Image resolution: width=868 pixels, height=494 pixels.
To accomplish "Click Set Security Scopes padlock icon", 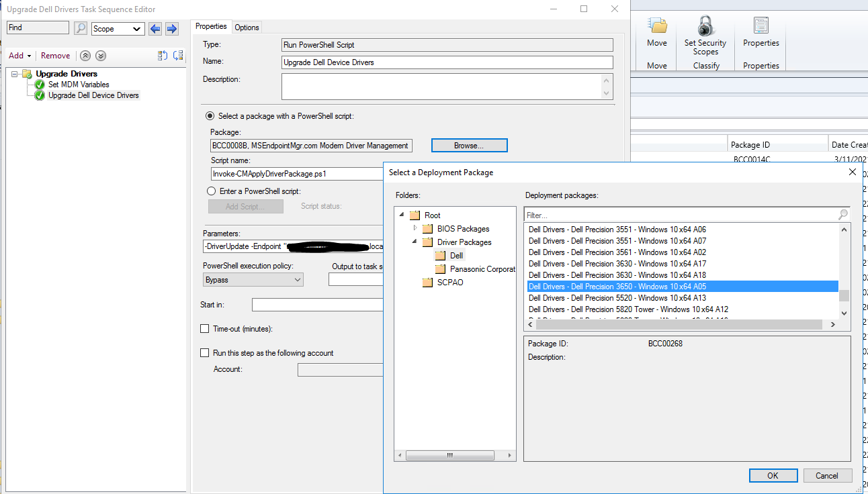I will pyautogui.click(x=705, y=26).
